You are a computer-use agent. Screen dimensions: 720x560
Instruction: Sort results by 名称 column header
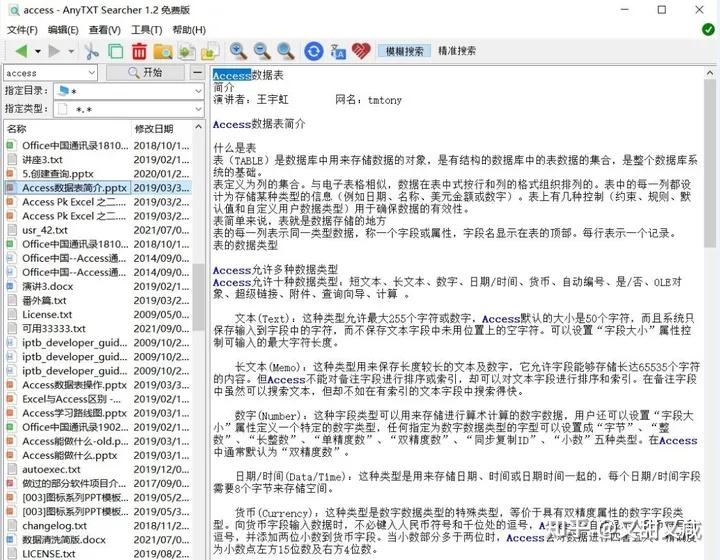67,129
